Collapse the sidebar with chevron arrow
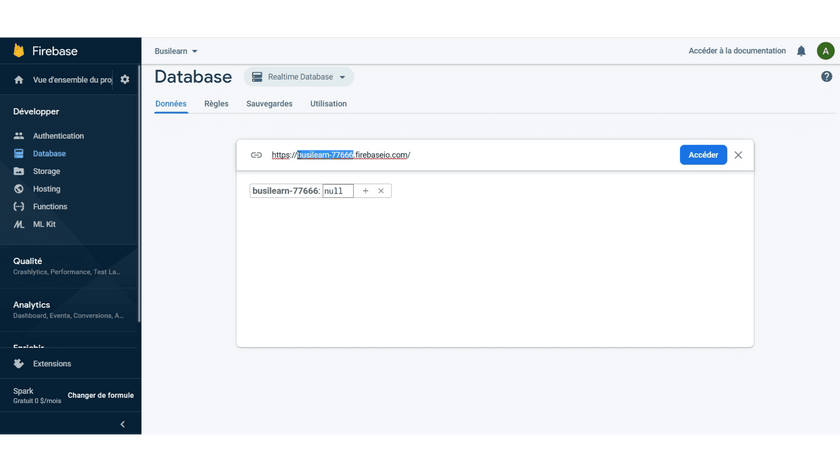 point(123,424)
